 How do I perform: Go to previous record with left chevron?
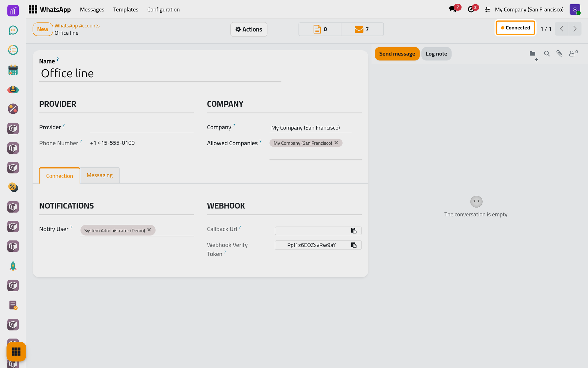pyautogui.click(x=561, y=29)
